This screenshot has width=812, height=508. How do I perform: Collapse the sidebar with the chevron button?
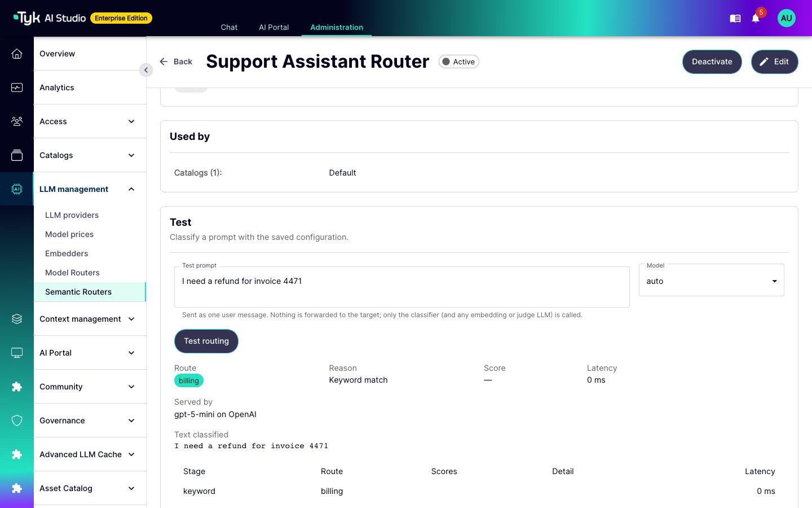[x=146, y=70]
